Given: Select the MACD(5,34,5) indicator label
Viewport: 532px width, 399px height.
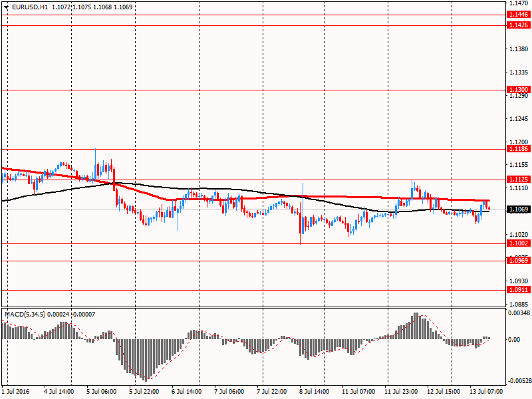Looking at the screenshot, I should [25, 315].
